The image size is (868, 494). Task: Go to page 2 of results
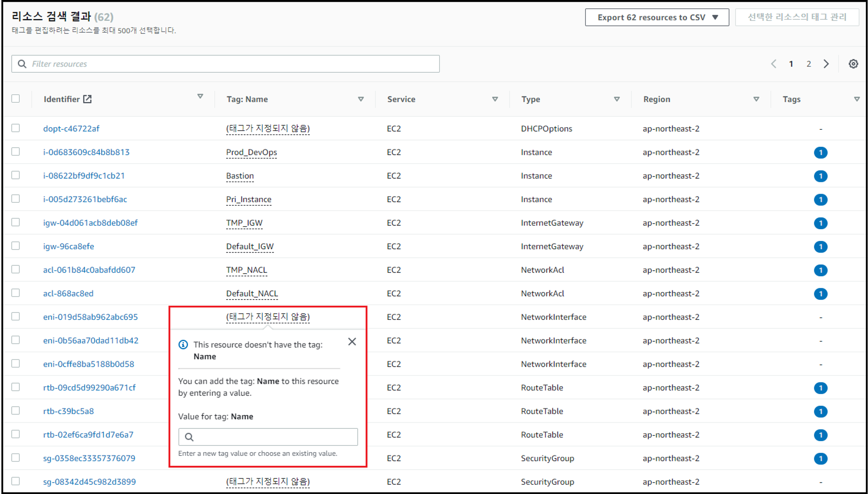coord(809,64)
